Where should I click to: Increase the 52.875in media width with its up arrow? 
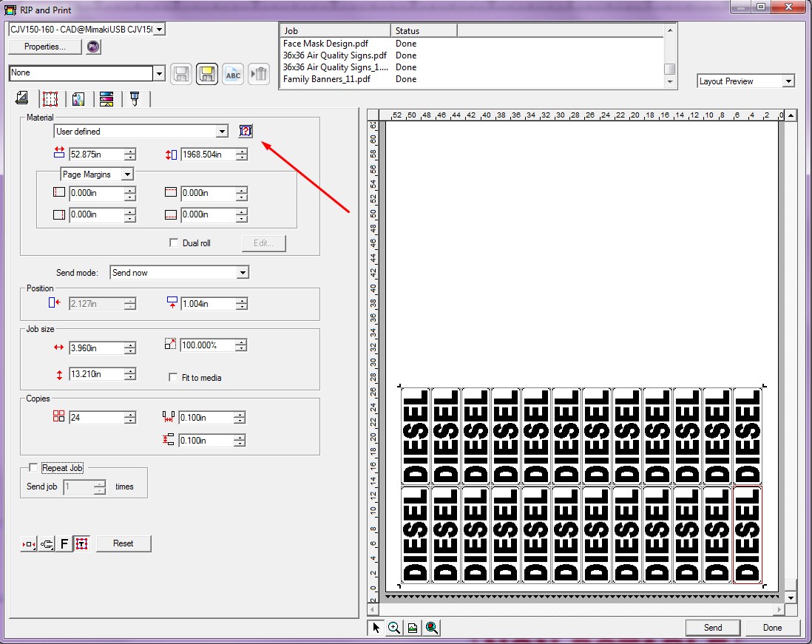point(130,151)
